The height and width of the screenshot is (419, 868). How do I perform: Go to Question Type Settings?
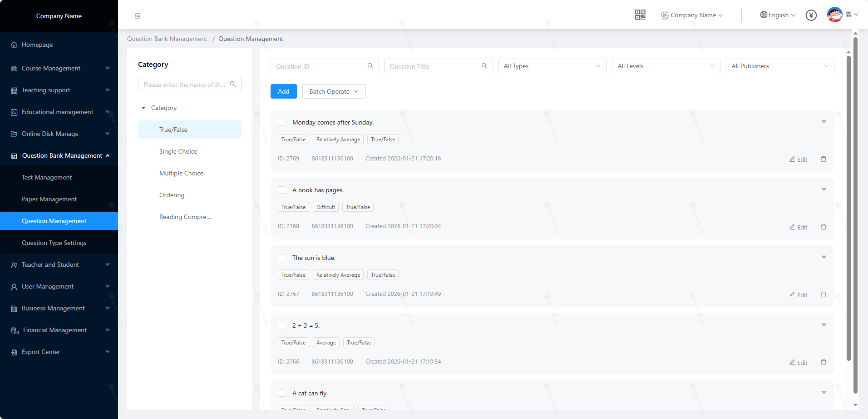click(x=54, y=243)
